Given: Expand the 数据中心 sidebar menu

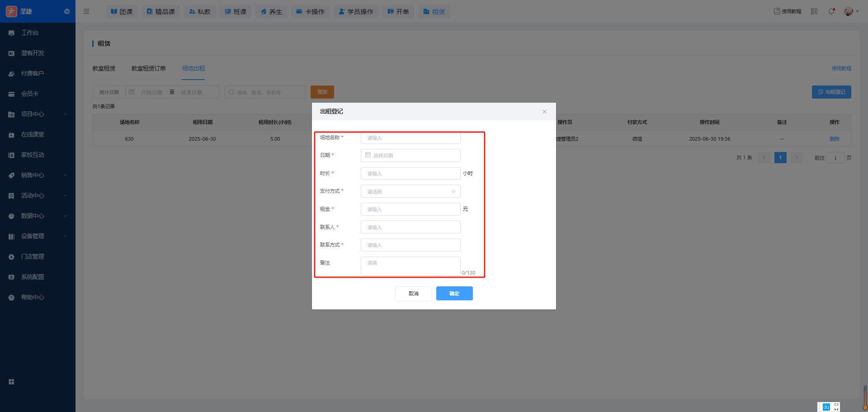Looking at the screenshot, I should [38, 216].
